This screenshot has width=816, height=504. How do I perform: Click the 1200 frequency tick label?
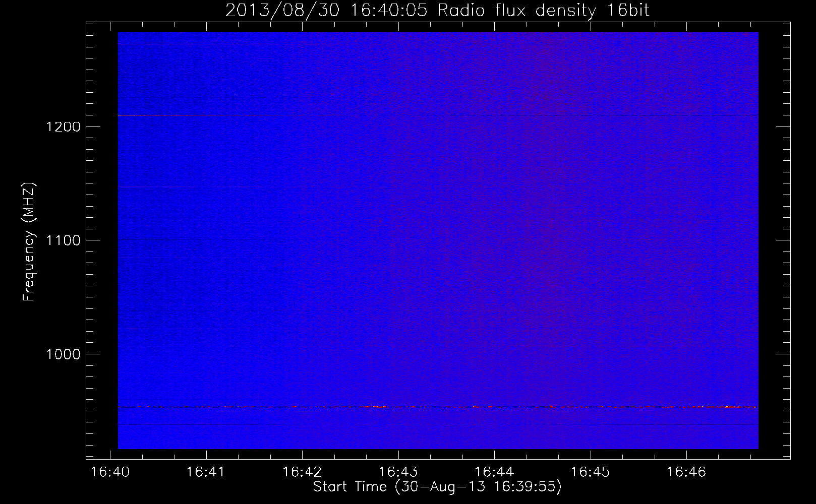click(x=63, y=127)
